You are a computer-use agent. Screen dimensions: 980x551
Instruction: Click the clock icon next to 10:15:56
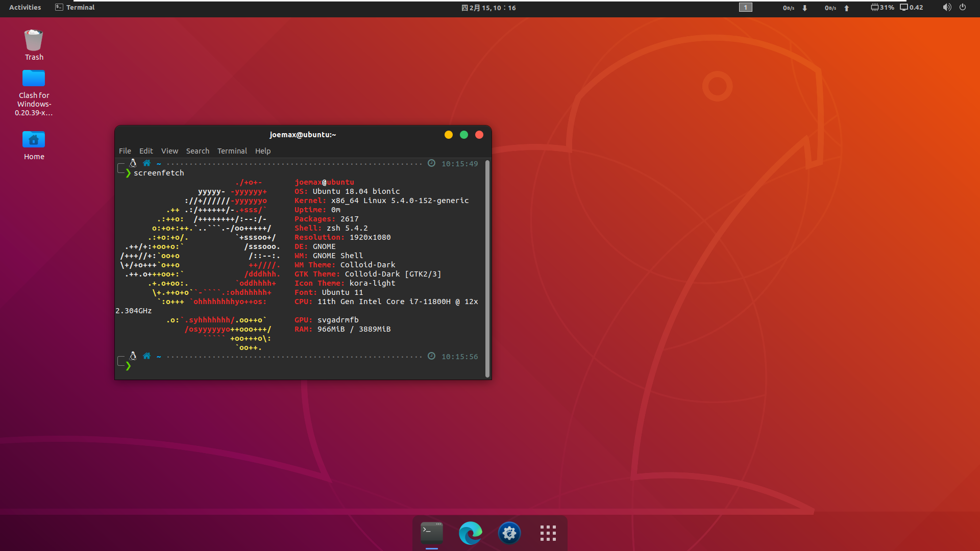point(431,356)
